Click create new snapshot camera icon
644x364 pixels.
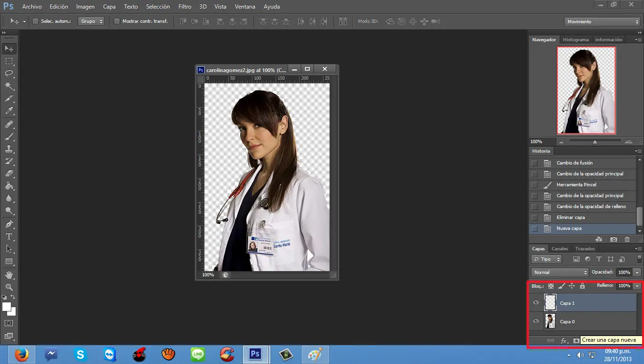[613, 240]
